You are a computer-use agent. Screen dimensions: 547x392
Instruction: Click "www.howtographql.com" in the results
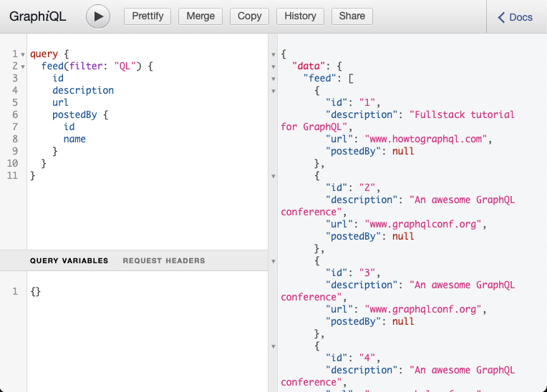click(425, 139)
